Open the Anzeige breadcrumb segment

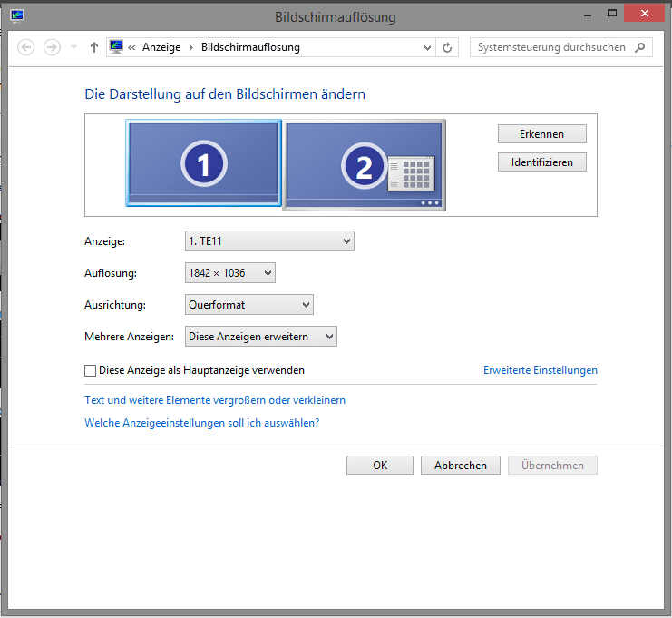pyautogui.click(x=161, y=47)
